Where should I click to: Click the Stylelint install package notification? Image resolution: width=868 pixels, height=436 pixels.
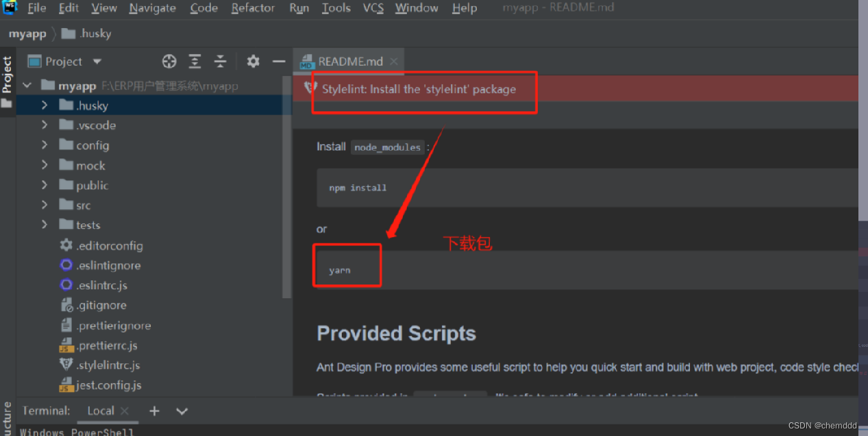click(x=419, y=89)
